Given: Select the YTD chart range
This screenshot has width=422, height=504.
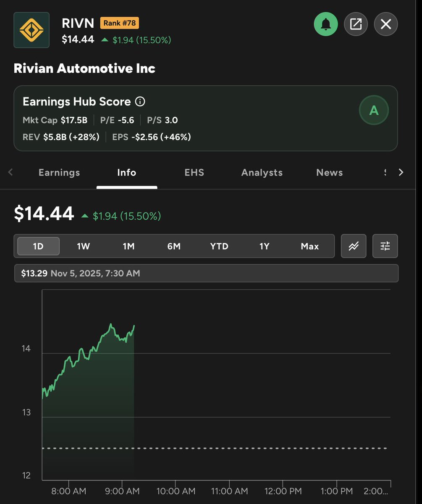Looking at the screenshot, I should (219, 246).
